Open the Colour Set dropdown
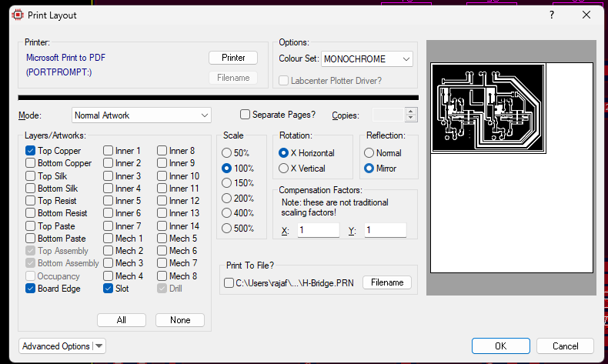The height and width of the screenshot is (364, 608). pos(367,59)
